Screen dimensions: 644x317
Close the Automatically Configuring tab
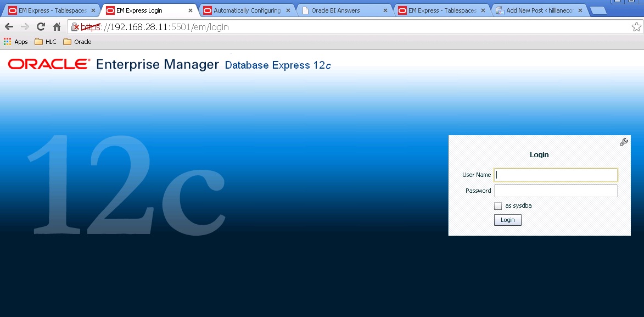288,10
